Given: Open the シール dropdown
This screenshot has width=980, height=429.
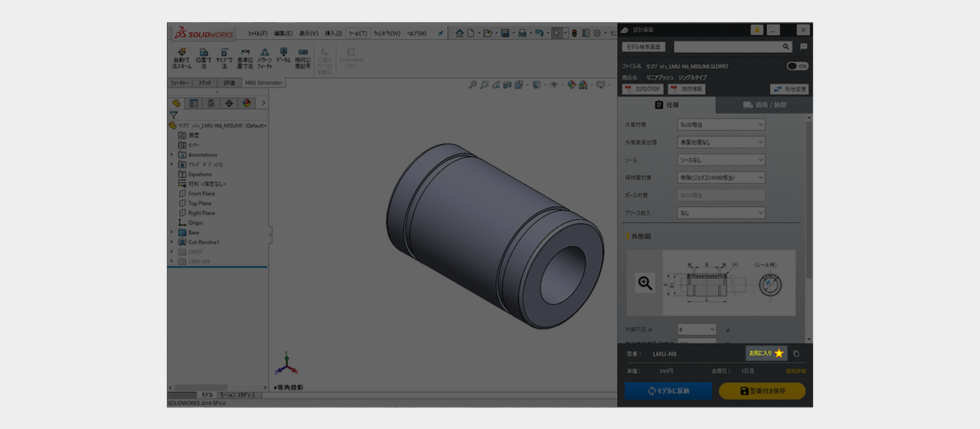Looking at the screenshot, I should 720,160.
